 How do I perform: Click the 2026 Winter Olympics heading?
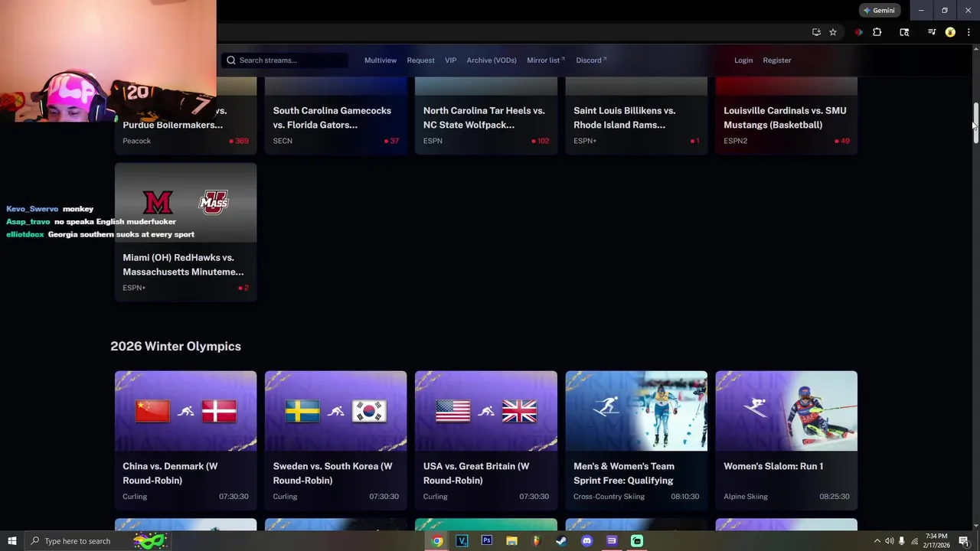[175, 347]
